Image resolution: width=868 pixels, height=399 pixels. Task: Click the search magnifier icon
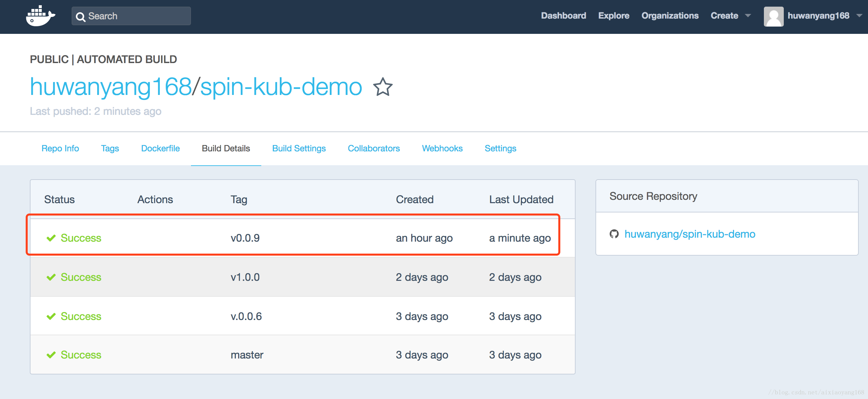(81, 17)
